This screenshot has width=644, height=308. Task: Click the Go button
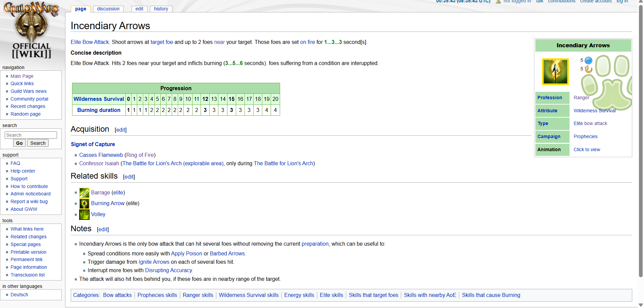click(19, 143)
